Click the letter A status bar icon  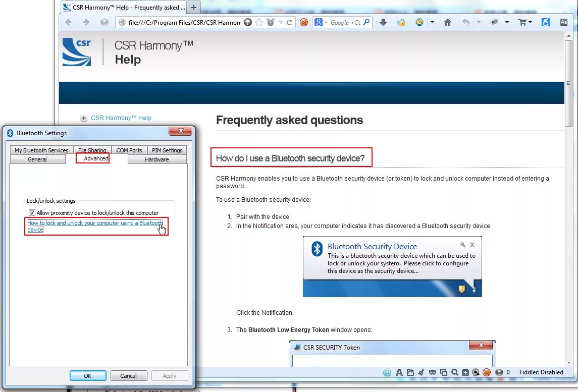pos(399,372)
